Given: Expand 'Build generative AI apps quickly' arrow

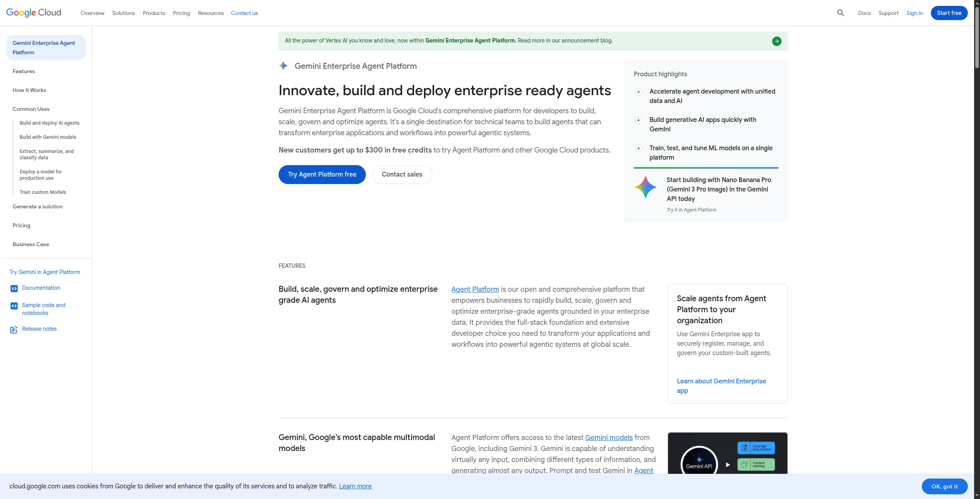Looking at the screenshot, I should [639, 120].
